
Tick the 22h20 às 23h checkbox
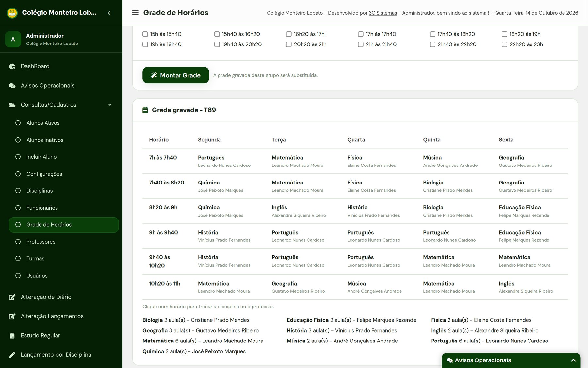(504, 44)
